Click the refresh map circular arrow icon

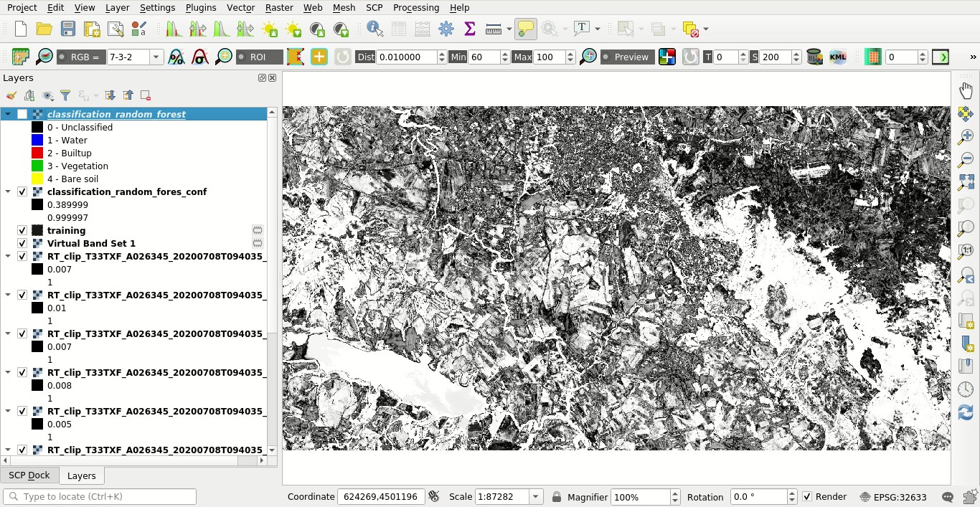(966, 412)
